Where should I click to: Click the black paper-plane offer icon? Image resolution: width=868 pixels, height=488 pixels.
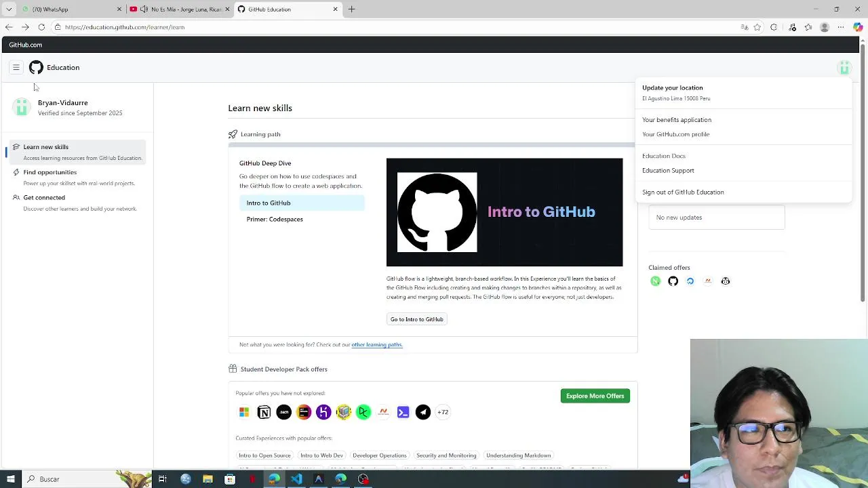[423, 412]
